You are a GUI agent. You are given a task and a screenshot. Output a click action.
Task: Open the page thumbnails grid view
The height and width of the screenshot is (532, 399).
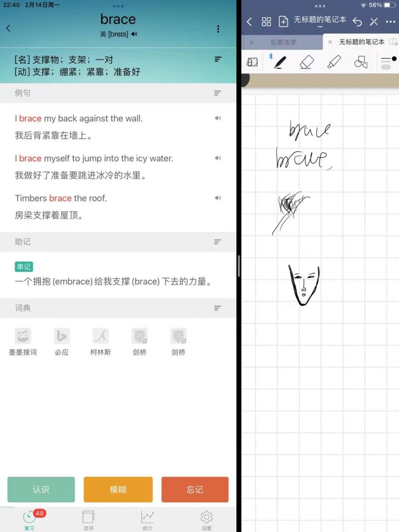(x=267, y=21)
